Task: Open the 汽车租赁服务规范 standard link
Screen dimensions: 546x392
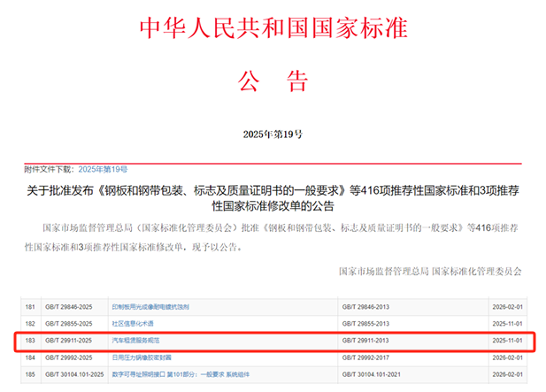Action: [x=135, y=340]
